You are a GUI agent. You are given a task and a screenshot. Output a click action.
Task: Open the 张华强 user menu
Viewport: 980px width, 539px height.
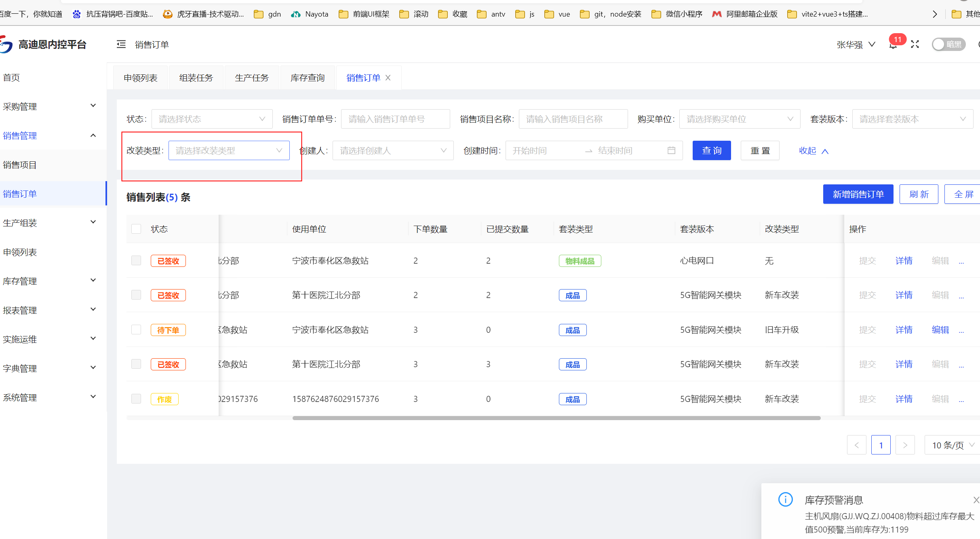(856, 44)
